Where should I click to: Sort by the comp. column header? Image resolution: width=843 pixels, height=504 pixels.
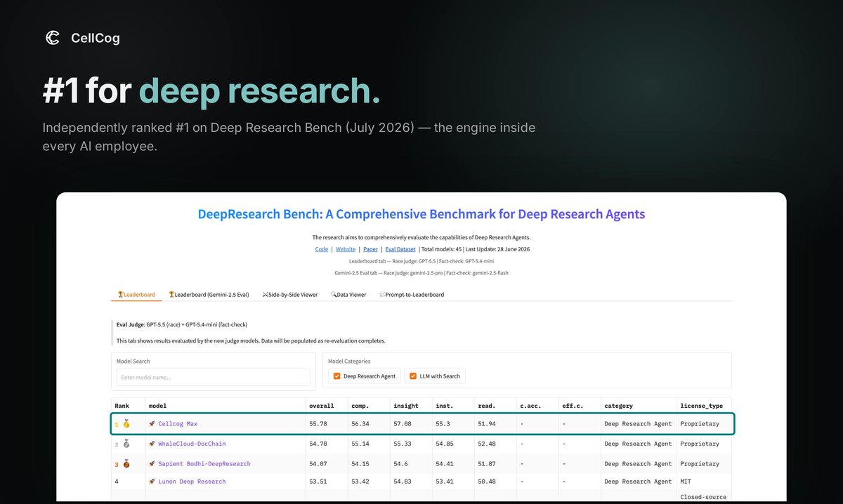[360, 406]
